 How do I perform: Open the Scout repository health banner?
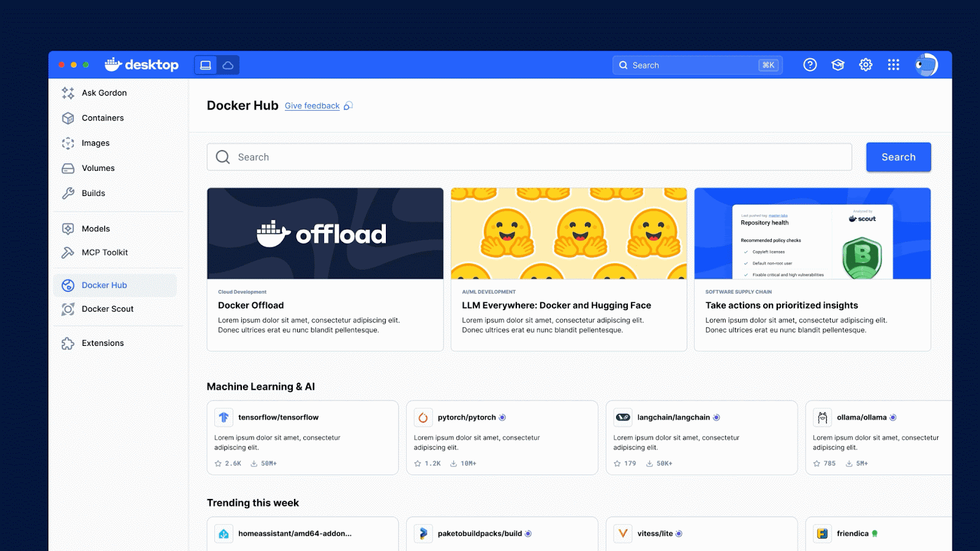tap(812, 233)
